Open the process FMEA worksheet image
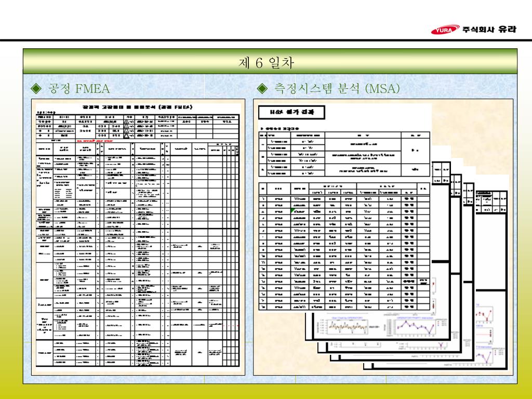532x399 pixels. point(138,237)
